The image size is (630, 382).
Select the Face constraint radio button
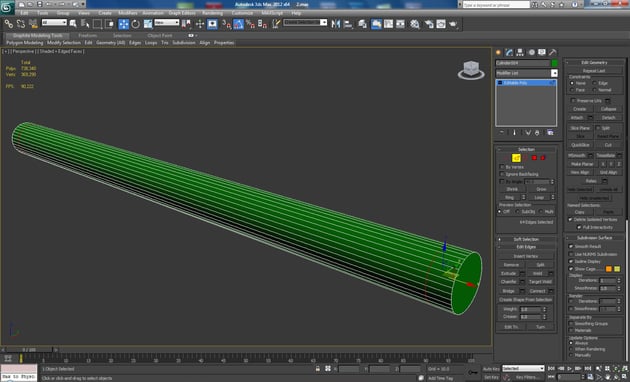click(x=572, y=90)
